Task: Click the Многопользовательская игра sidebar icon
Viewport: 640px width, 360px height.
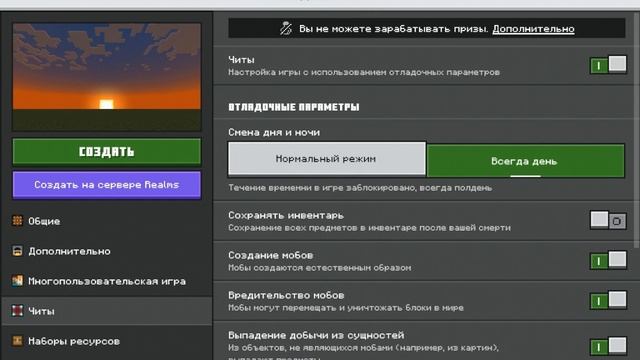Action: [17, 281]
